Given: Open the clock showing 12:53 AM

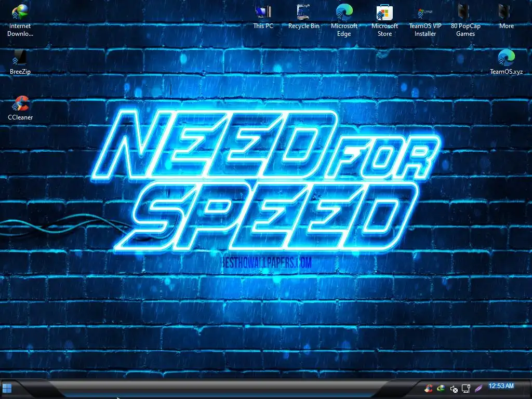Looking at the screenshot, I should tap(501, 386).
